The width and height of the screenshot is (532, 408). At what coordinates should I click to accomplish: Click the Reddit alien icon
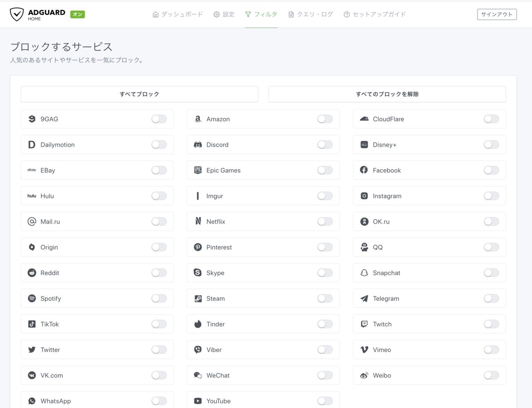tap(32, 273)
